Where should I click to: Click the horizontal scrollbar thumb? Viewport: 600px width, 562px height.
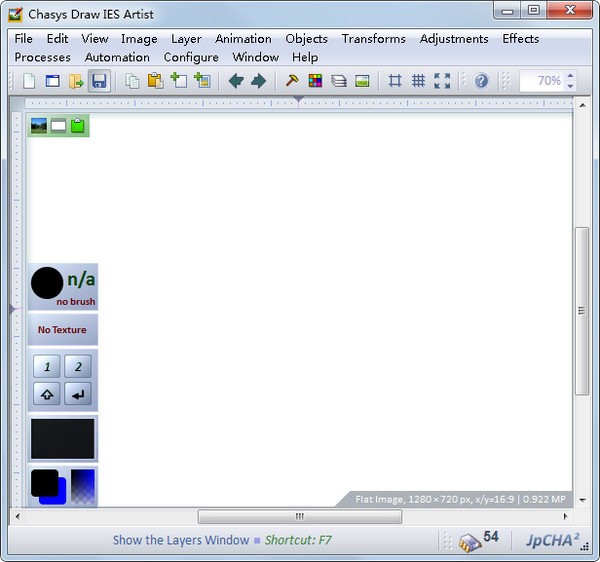(x=300, y=516)
